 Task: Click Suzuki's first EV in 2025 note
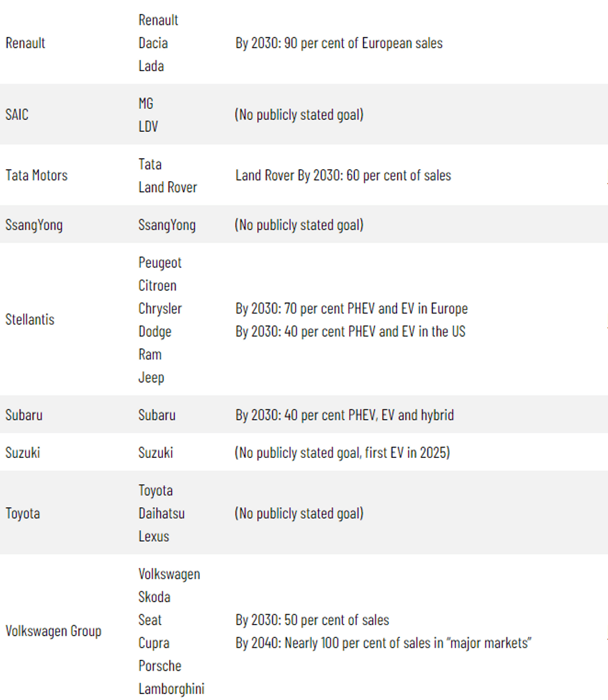[342, 453]
